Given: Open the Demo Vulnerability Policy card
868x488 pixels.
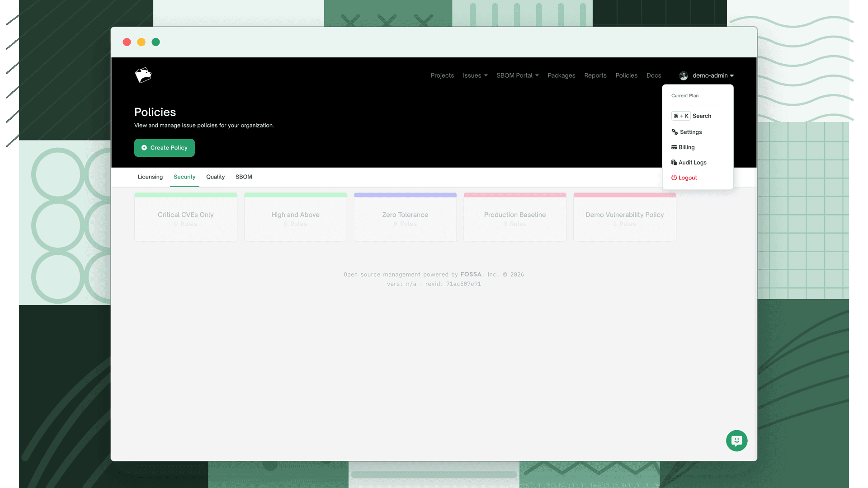Looking at the screenshot, I should tap(625, 217).
